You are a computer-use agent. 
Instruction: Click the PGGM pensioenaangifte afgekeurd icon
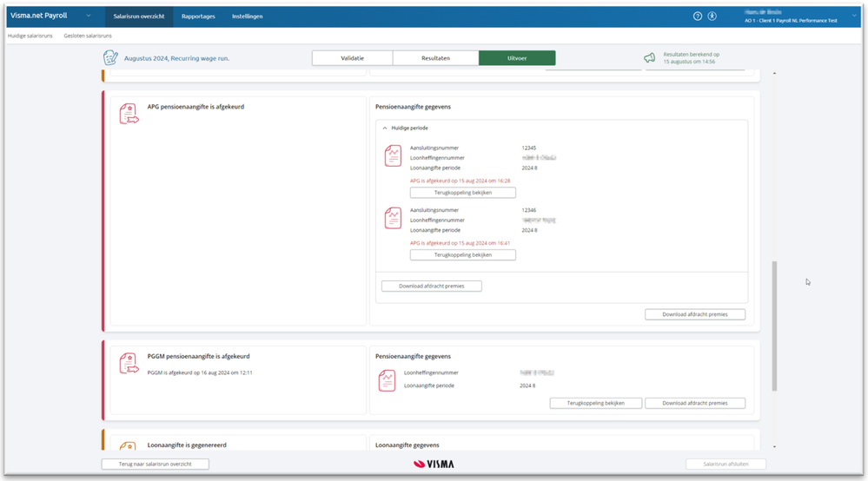pos(129,363)
